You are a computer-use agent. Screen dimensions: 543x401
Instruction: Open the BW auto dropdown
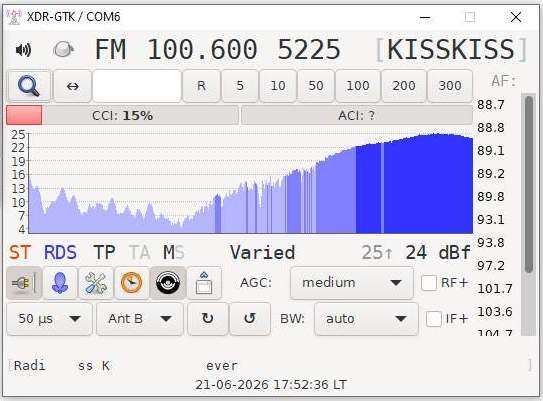[x=366, y=319]
